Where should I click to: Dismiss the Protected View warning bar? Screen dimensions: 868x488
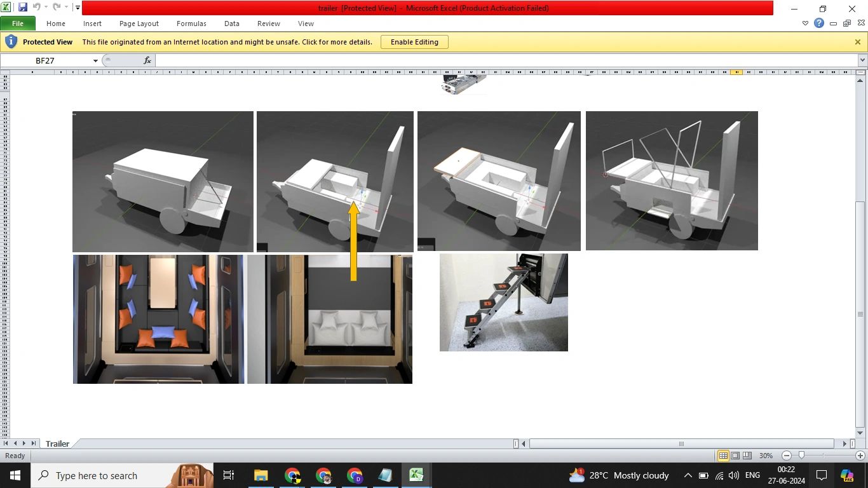[857, 41]
